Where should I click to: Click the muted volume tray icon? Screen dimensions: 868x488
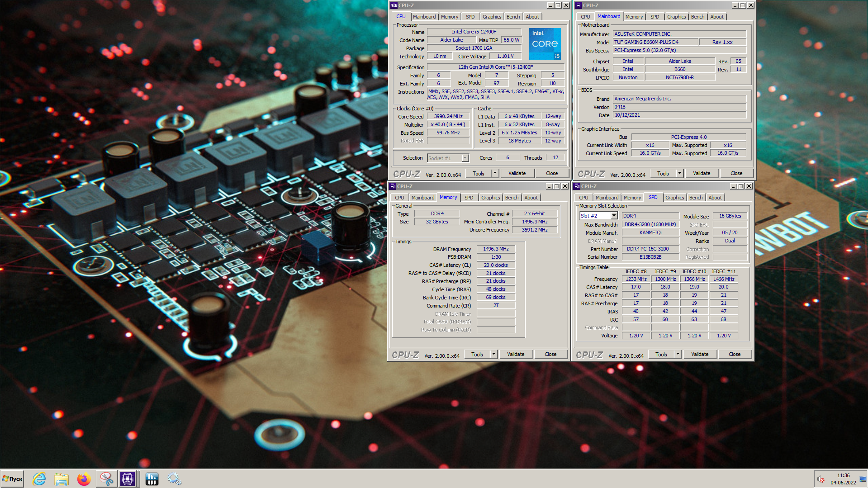(821, 479)
